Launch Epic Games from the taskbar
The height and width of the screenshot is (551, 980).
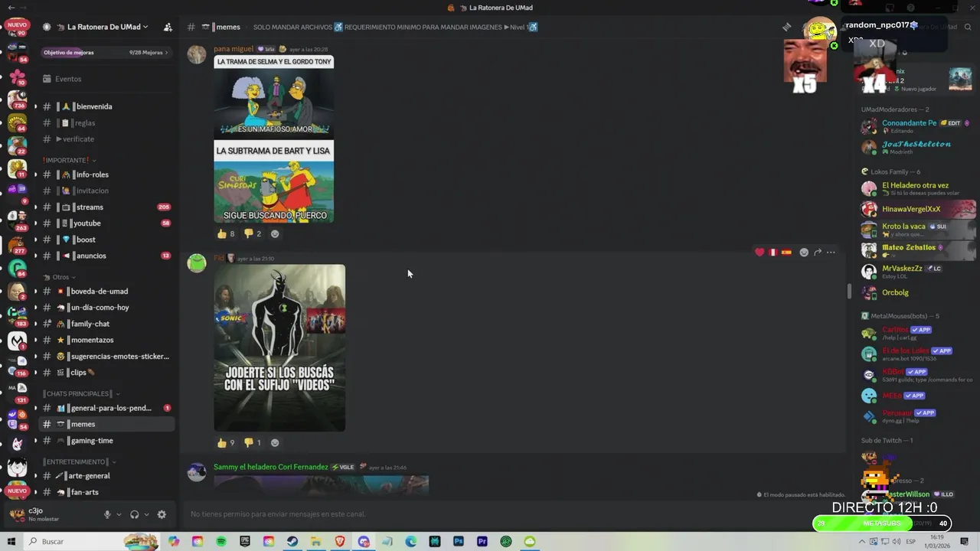tap(245, 541)
